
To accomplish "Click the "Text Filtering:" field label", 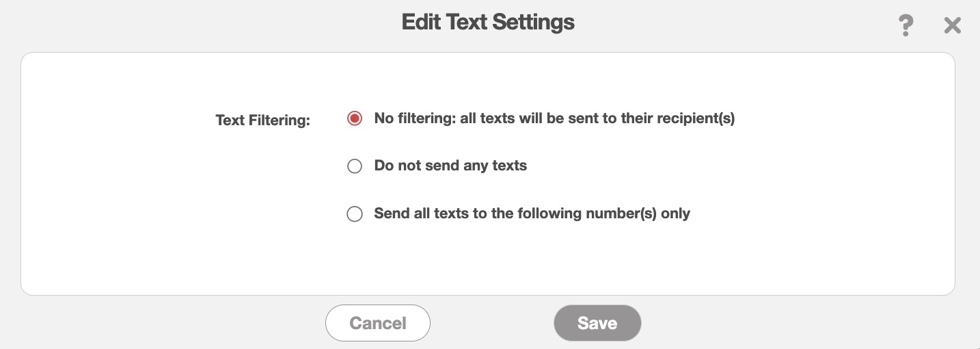I will [x=263, y=120].
